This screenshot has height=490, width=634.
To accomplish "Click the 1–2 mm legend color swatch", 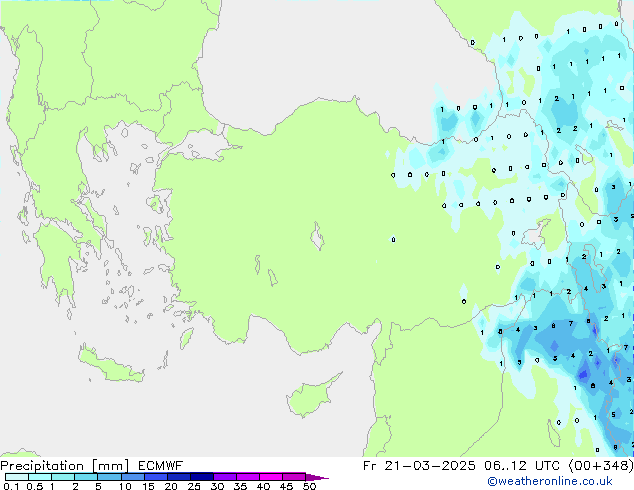I will point(63,477).
